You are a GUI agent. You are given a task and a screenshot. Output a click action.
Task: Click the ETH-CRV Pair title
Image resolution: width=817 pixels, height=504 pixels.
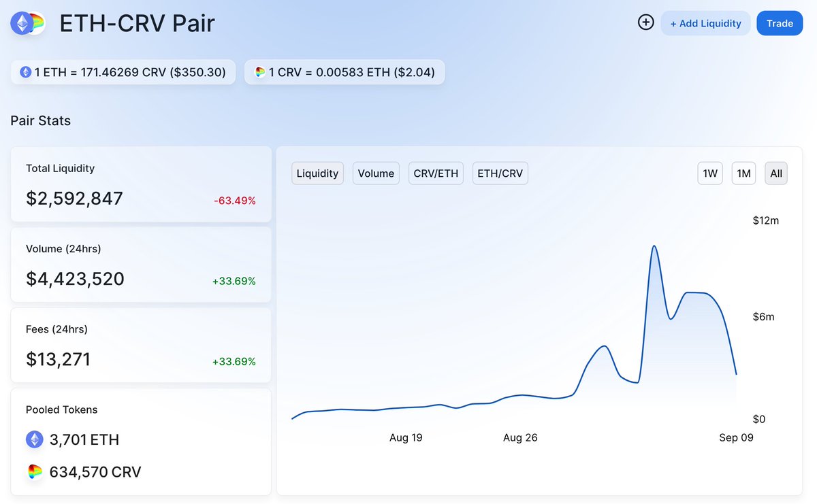coord(138,23)
